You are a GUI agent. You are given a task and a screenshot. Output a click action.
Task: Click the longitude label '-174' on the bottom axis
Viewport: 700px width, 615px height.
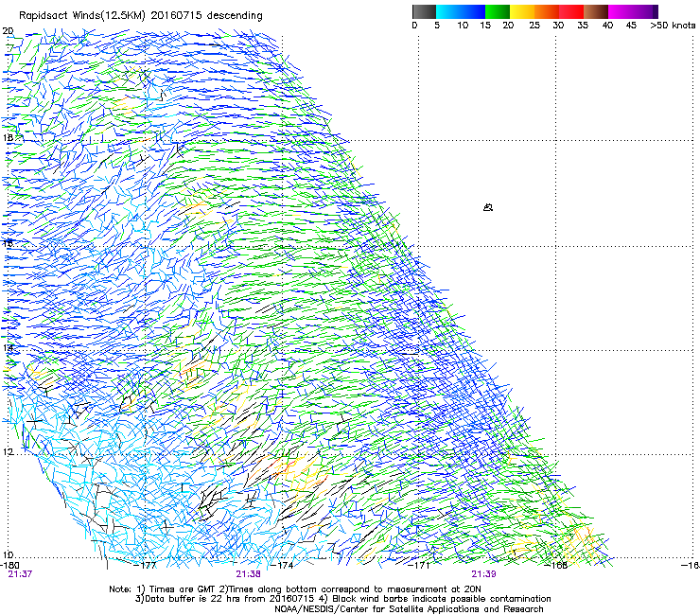pyautogui.click(x=283, y=565)
